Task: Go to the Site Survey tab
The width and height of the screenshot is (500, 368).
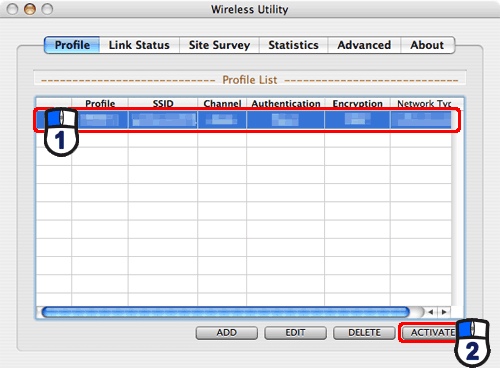Action: click(x=219, y=45)
